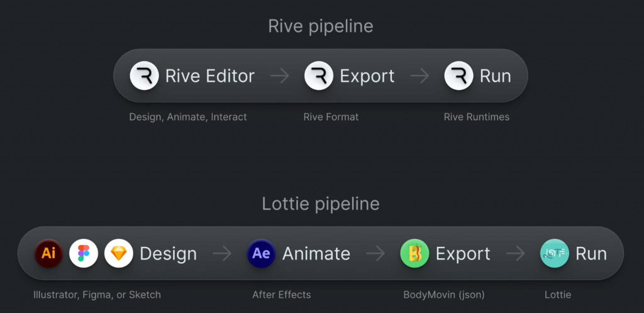Click the Figma icon
Image resolution: width=644 pixels, height=313 pixels.
coord(84,253)
